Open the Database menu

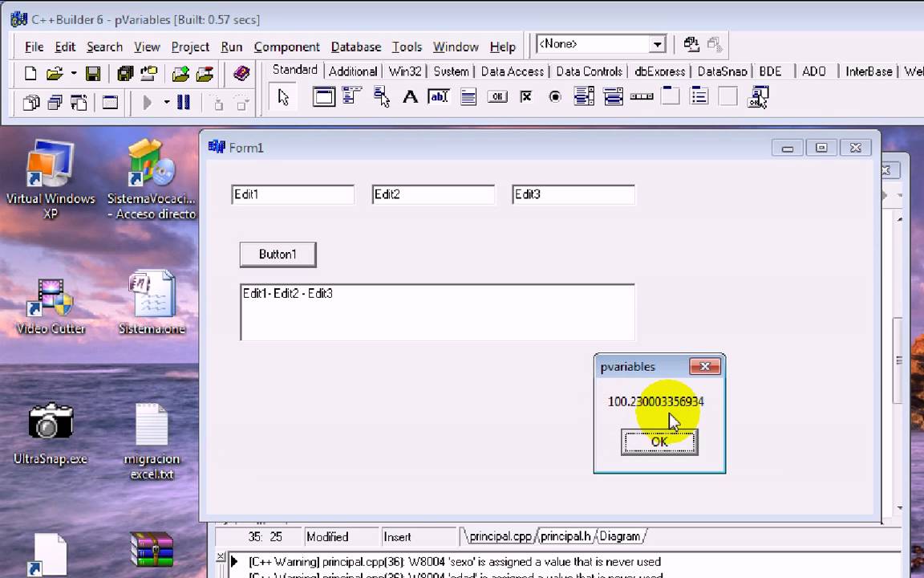coord(356,47)
